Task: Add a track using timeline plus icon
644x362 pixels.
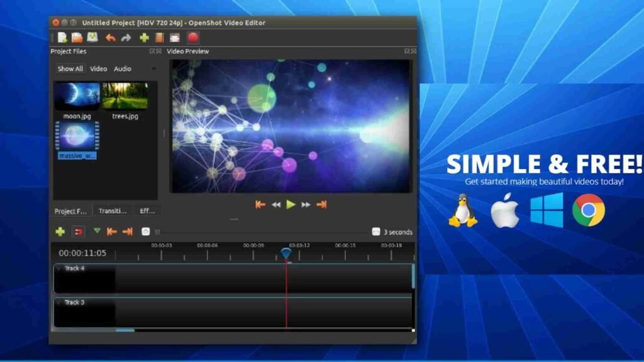Action: tap(60, 231)
